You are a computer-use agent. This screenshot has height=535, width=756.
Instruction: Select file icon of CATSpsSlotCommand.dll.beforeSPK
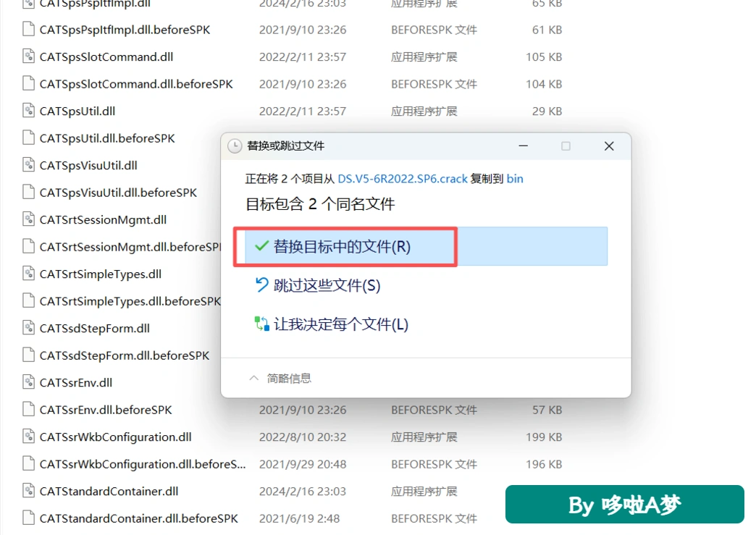coord(29,84)
